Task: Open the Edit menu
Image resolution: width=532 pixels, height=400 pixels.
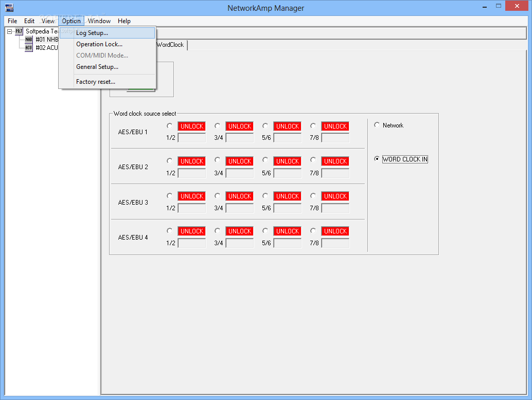Action: (29, 21)
